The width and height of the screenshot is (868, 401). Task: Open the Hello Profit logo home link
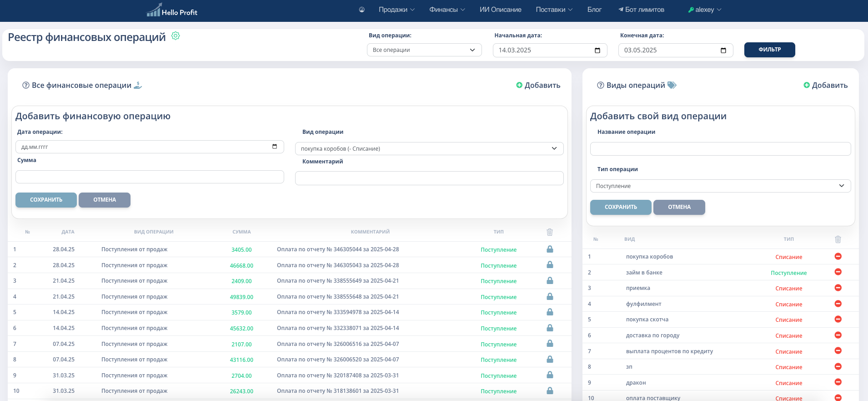(x=172, y=10)
